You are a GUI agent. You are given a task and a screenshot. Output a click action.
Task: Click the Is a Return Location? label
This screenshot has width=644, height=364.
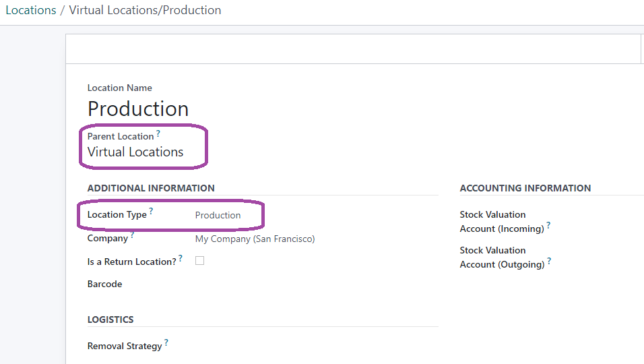(x=132, y=262)
